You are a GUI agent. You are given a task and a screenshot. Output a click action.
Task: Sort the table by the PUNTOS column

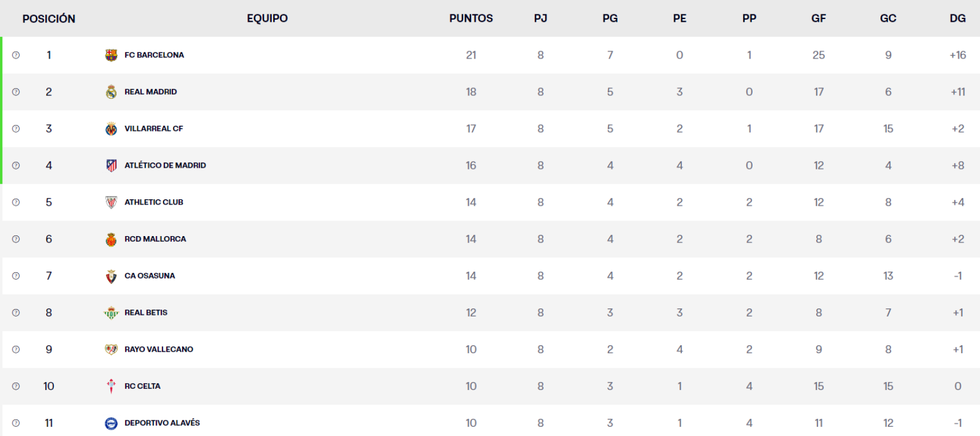pos(471,18)
